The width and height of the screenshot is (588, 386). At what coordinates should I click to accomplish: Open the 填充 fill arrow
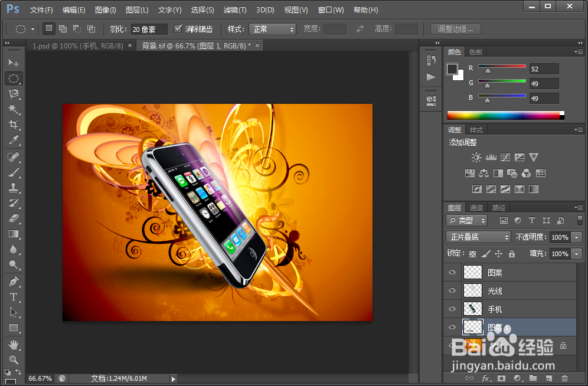tap(576, 254)
